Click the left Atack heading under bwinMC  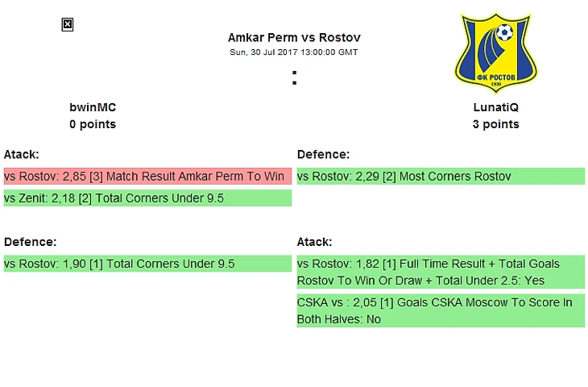coord(22,154)
